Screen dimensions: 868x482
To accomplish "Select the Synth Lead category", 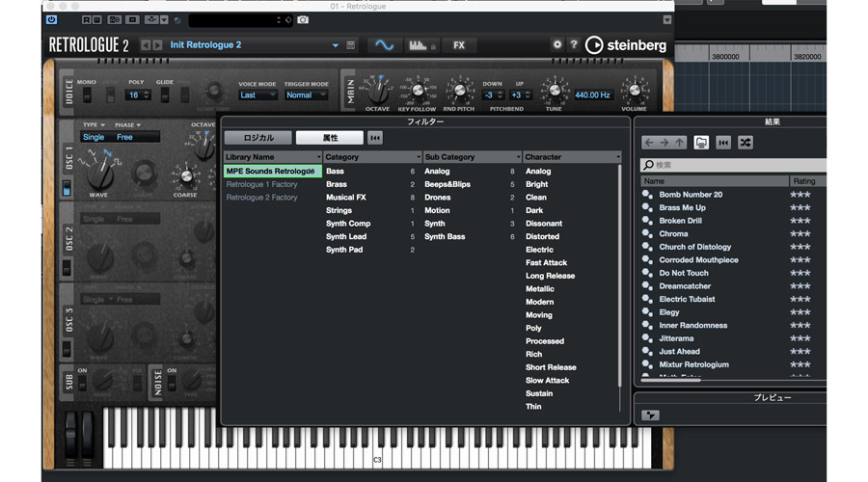I will pyautogui.click(x=346, y=236).
